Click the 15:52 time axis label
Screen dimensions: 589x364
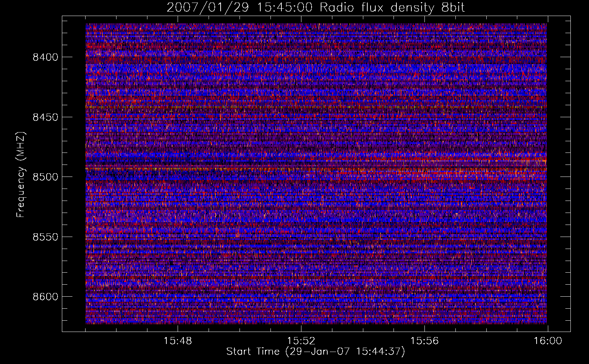pos(301,341)
